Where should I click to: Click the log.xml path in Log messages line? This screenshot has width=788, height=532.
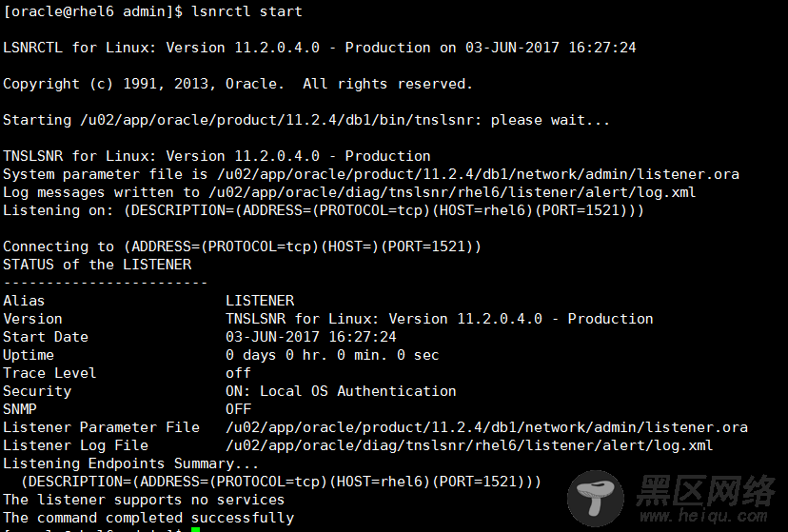[x=452, y=192]
